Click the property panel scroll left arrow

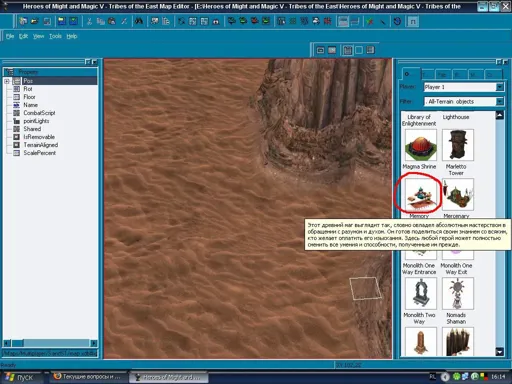click(x=7, y=343)
